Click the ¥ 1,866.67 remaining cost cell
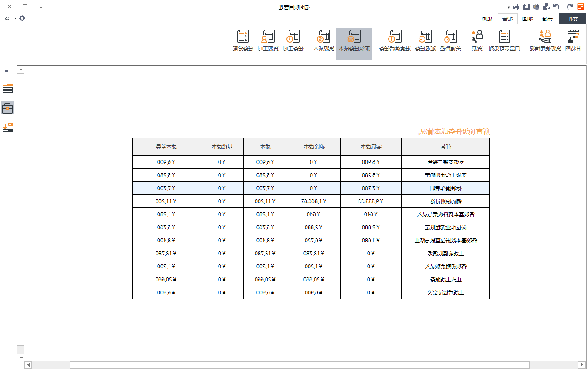This screenshot has height=371, width=588. click(x=314, y=201)
